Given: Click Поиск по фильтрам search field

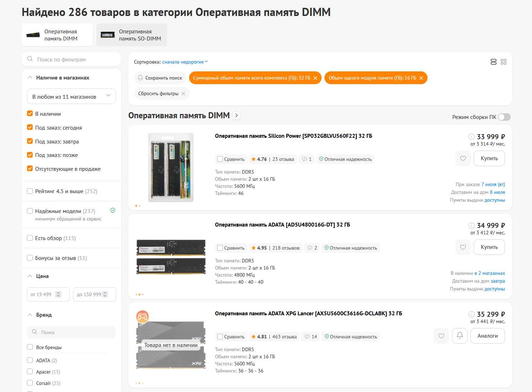Looking at the screenshot, I should point(71,59).
